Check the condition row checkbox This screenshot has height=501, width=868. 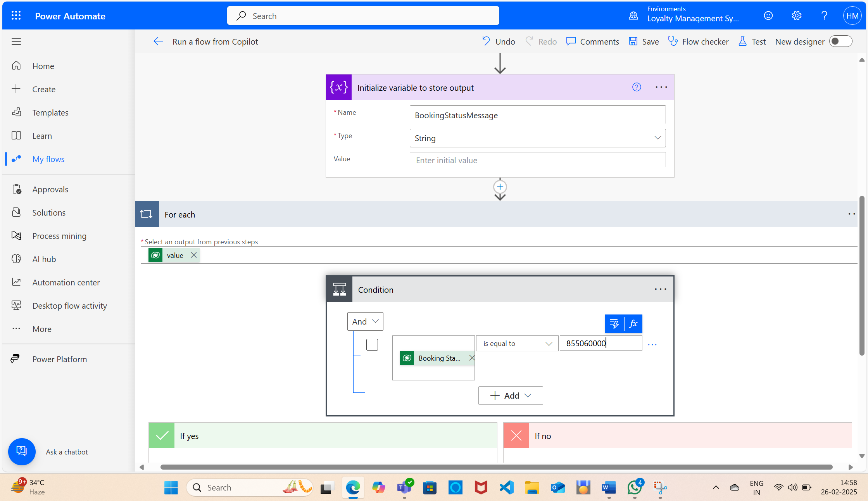[x=372, y=344]
